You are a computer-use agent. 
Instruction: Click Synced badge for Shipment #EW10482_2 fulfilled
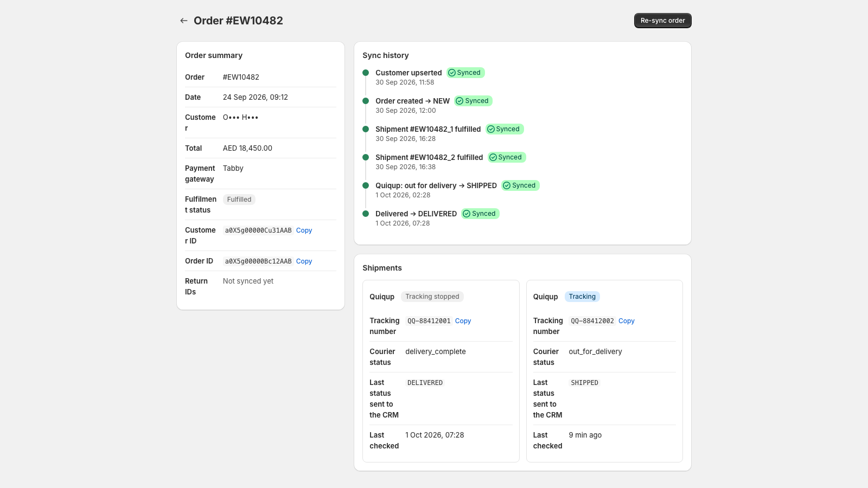pos(506,157)
